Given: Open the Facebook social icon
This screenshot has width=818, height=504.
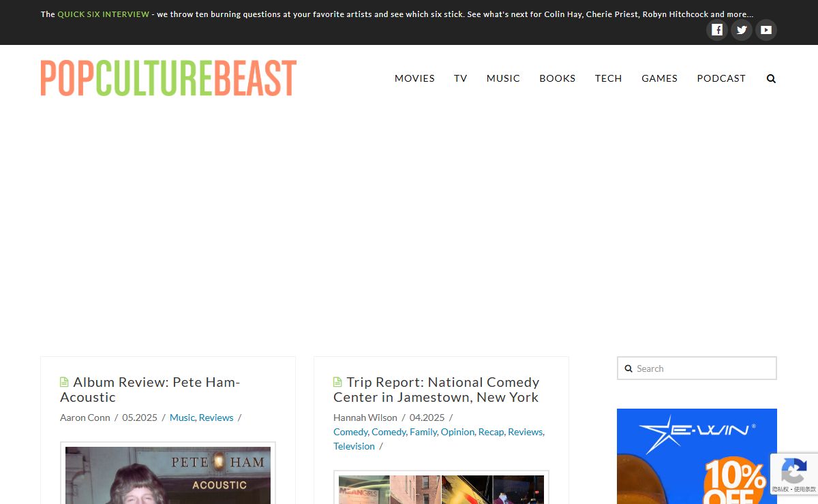Looking at the screenshot, I should tap(716, 30).
